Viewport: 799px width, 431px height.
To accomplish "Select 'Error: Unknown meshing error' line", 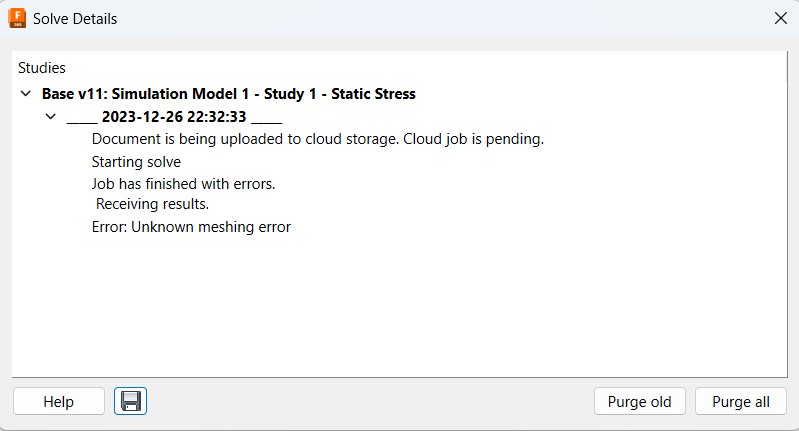I will pyautogui.click(x=191, y=227).
